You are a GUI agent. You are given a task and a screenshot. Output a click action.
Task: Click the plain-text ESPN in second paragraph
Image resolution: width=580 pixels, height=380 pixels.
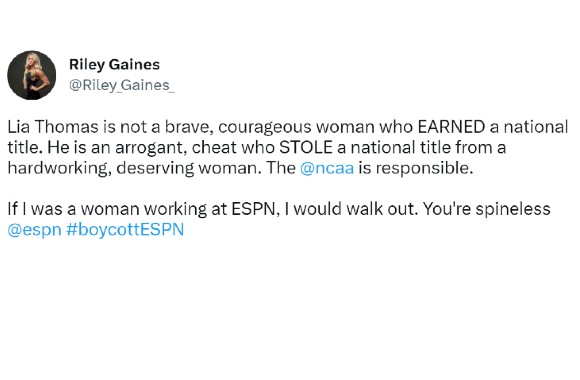point(255,209)
